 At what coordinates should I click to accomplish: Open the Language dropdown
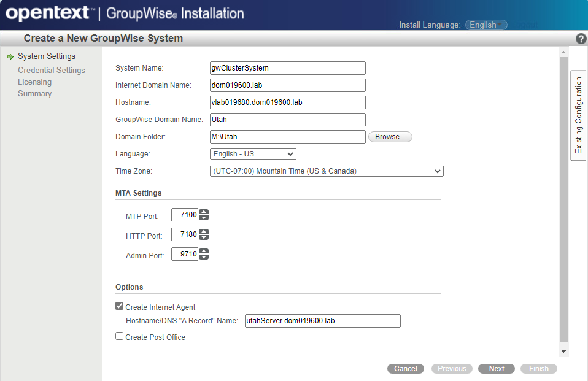tap(253, 154)
